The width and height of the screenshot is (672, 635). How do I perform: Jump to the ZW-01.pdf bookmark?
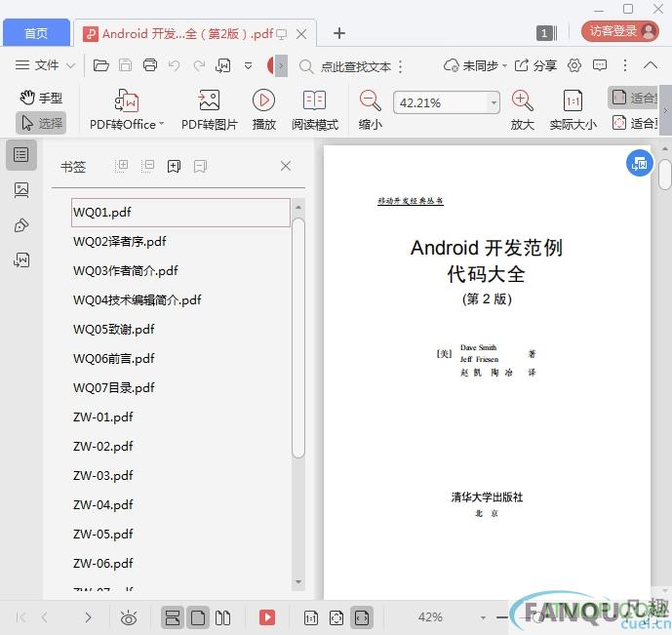click(102, 417)
